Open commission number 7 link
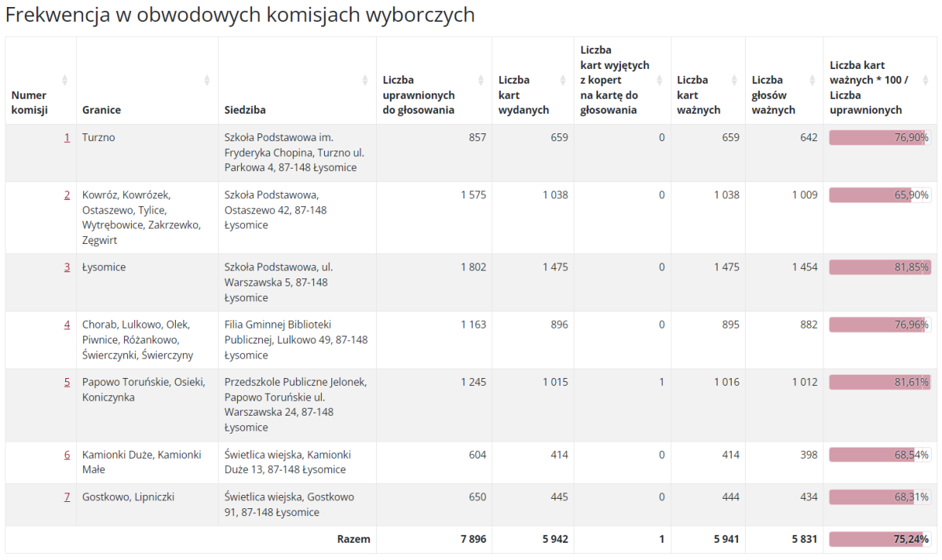This screenshot has height=560, width=942. 67,497
